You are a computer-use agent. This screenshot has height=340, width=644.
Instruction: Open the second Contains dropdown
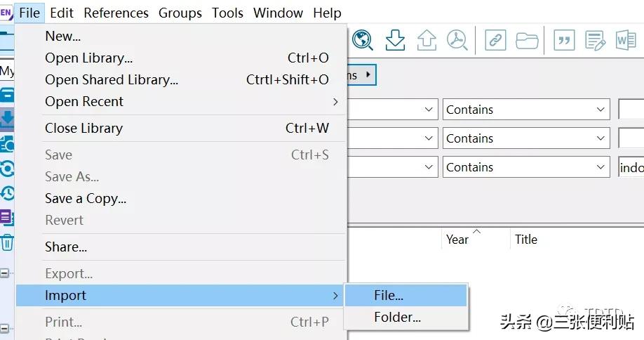click(x=526, y=138)
